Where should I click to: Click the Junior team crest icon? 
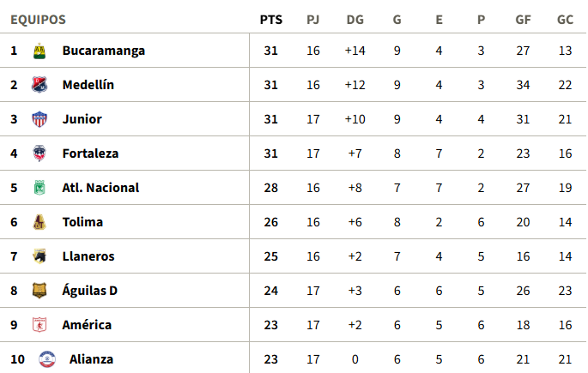pos(39,119)
